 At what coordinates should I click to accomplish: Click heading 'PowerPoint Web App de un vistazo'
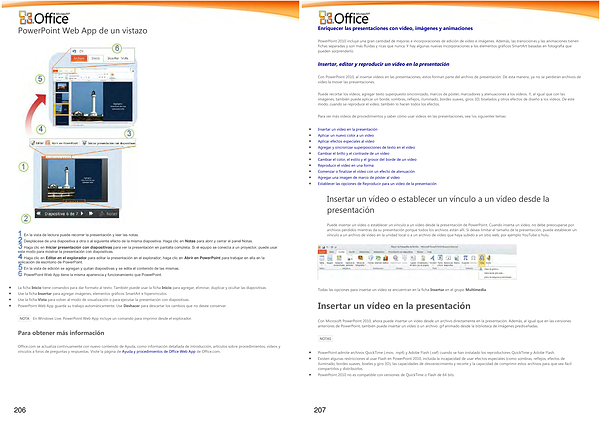click(83, 31)
